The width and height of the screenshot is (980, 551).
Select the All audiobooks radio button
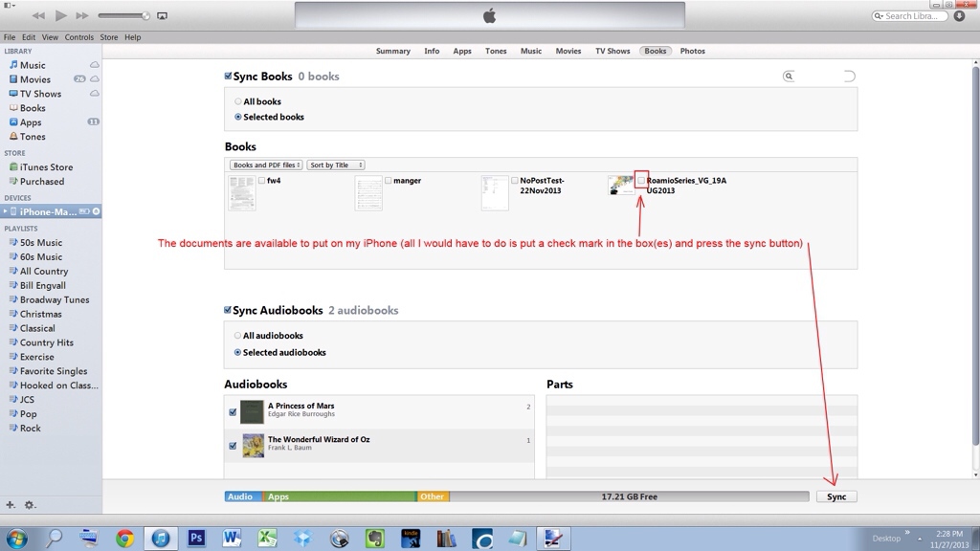(237, 336)
